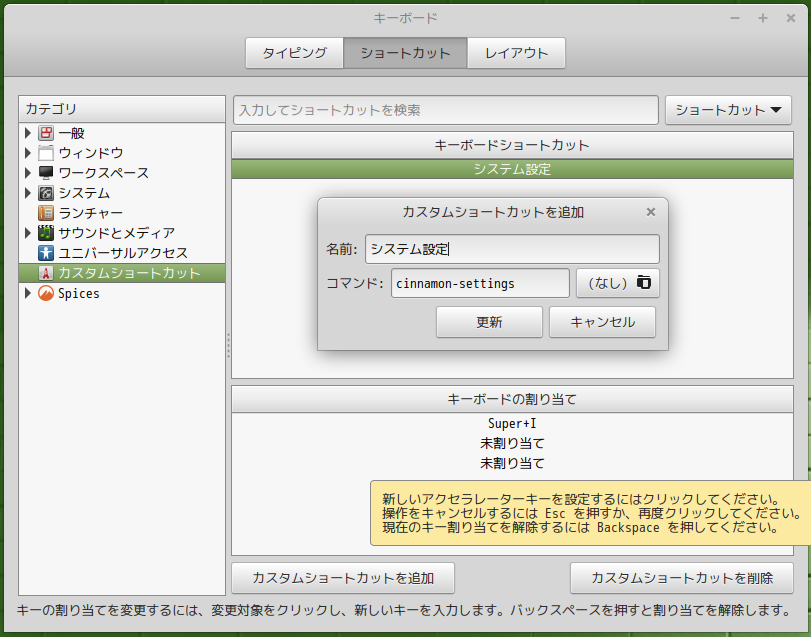Expand the Spices category arrow

(x=28, y=294)
